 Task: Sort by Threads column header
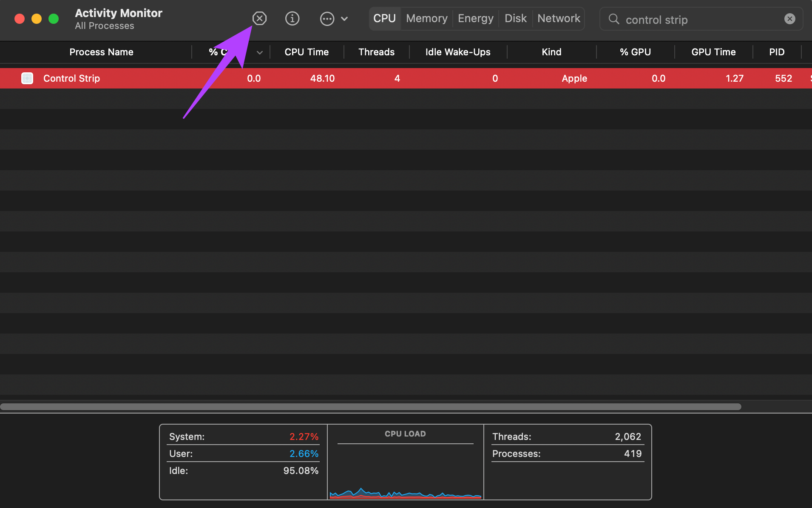(x=376, y=52)
